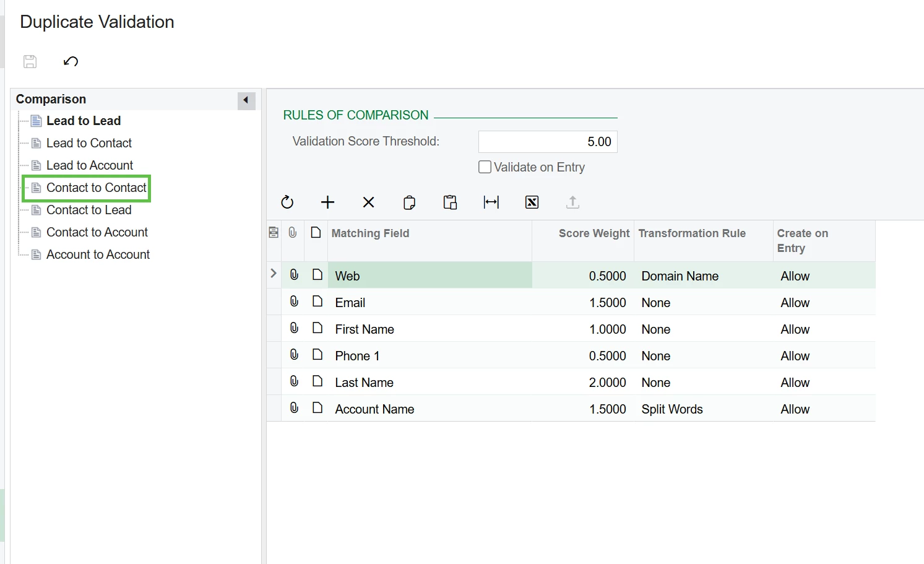Open the attachment icon on Last Name row
This screenshot has width=924, height=564.
tap(294, 381)
